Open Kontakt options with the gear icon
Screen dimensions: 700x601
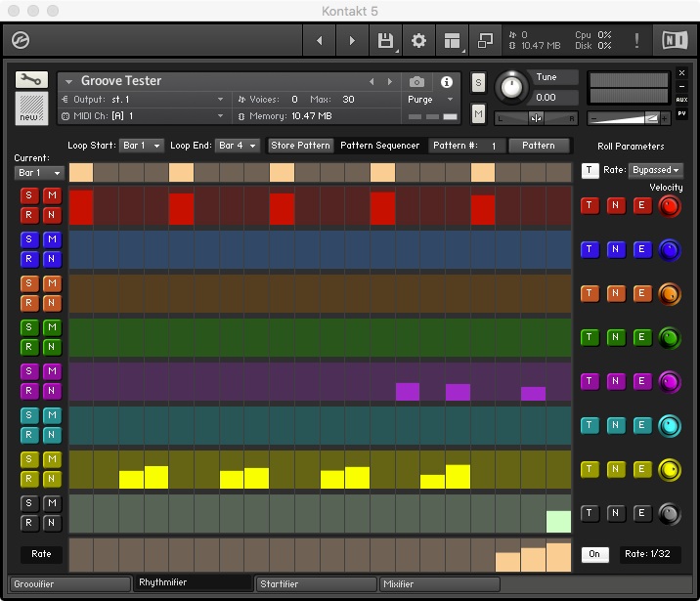[x=418, y=41]
